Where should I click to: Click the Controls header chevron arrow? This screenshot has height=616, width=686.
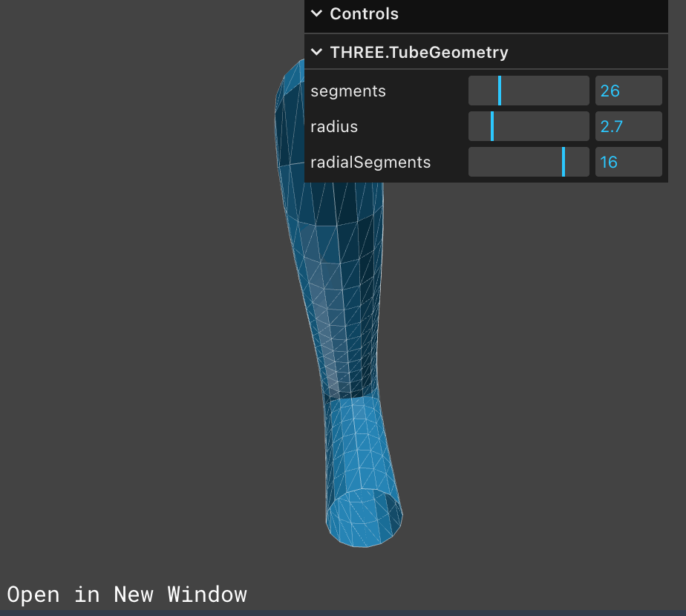tap(316, 13)
